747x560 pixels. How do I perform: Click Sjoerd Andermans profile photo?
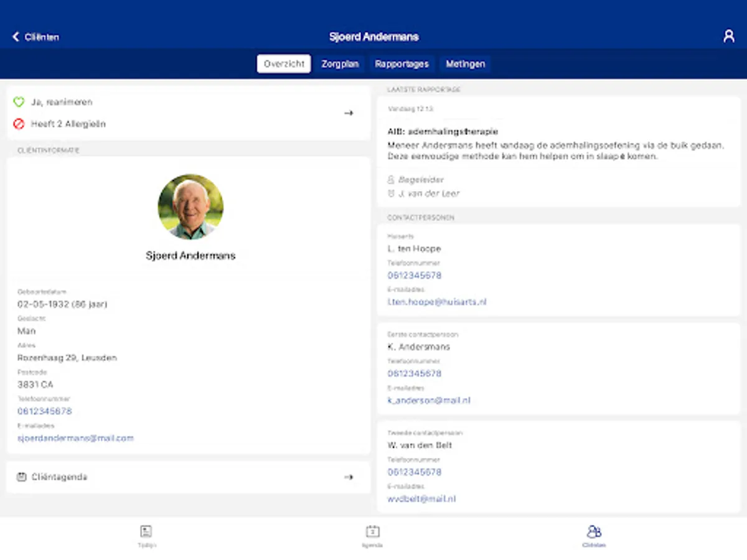tap(190, 207)
